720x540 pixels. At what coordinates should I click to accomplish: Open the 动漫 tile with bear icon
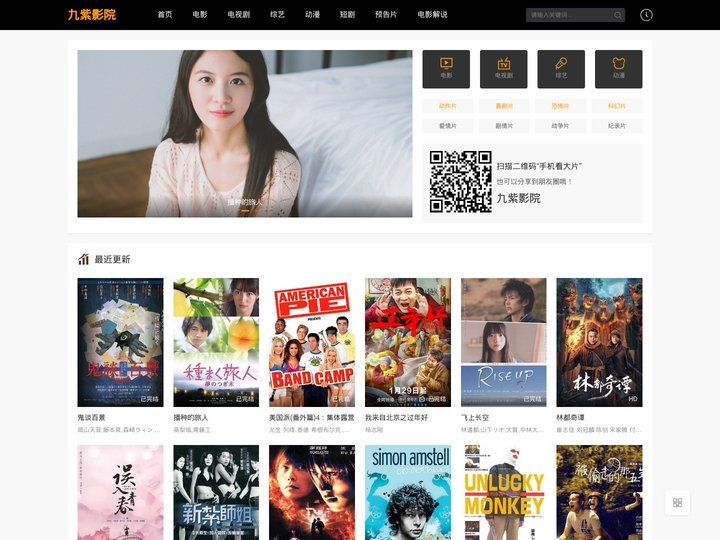point(619,69)
